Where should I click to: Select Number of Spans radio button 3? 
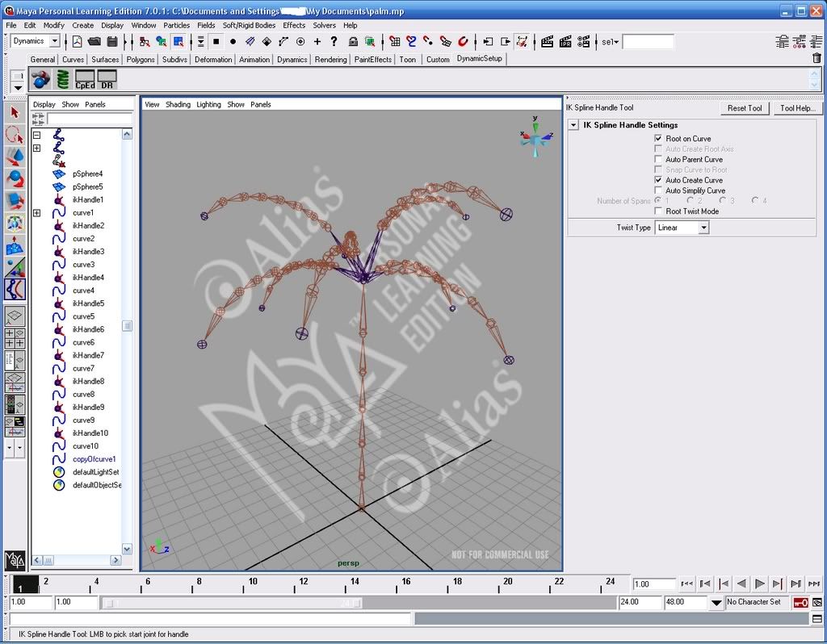coord(723,201)
